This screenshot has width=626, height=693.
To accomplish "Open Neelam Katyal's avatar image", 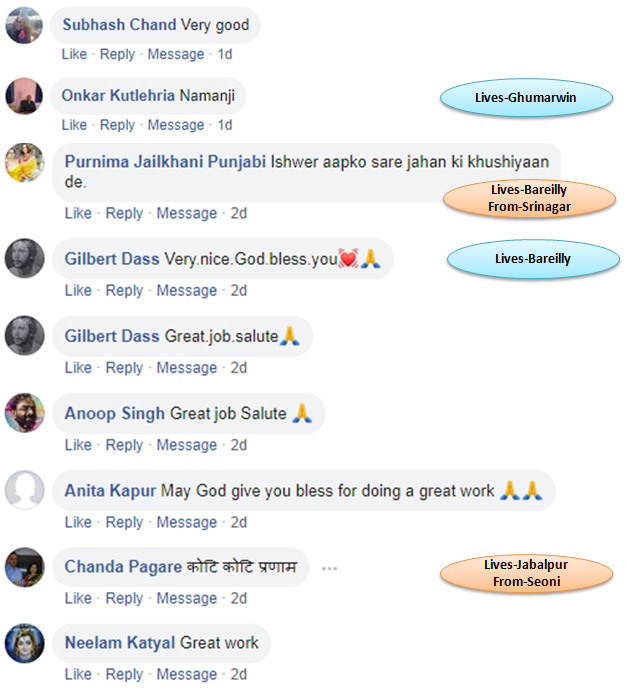I will (x=24, y=643).
